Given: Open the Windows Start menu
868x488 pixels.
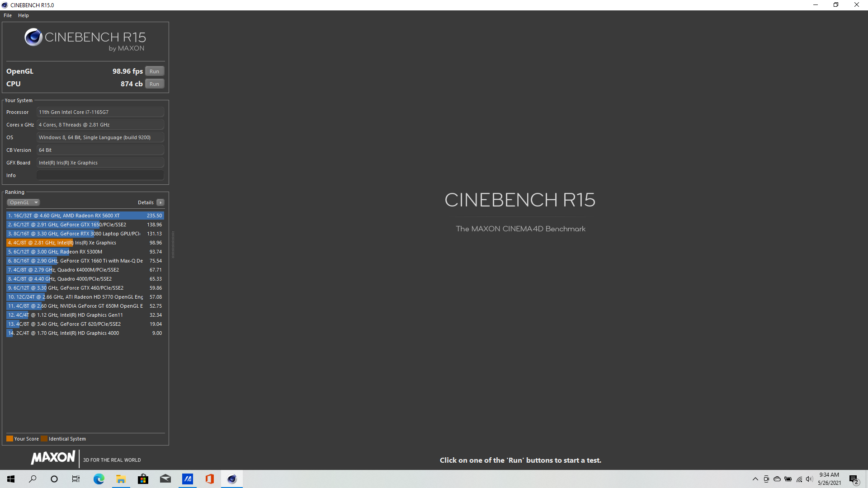Looking at the screenshot, I should pyautogui.click(x=11, y=479).
